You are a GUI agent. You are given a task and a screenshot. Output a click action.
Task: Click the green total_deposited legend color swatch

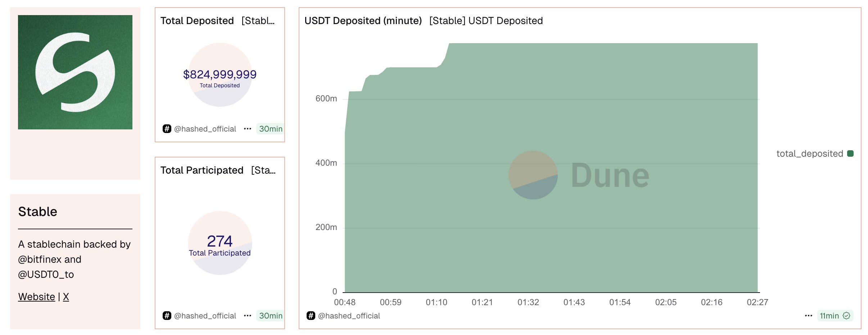click(x=850, y=153)
